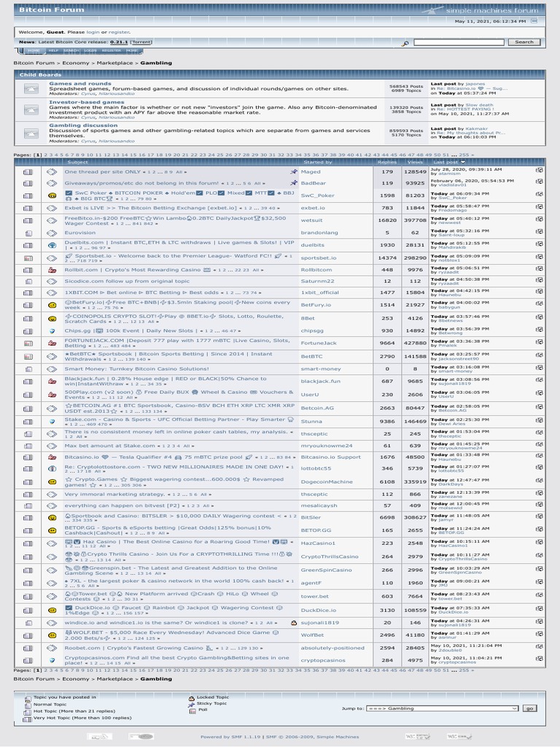Open the REGISTER menu tab
560x747 pixels.
[112, 50]
